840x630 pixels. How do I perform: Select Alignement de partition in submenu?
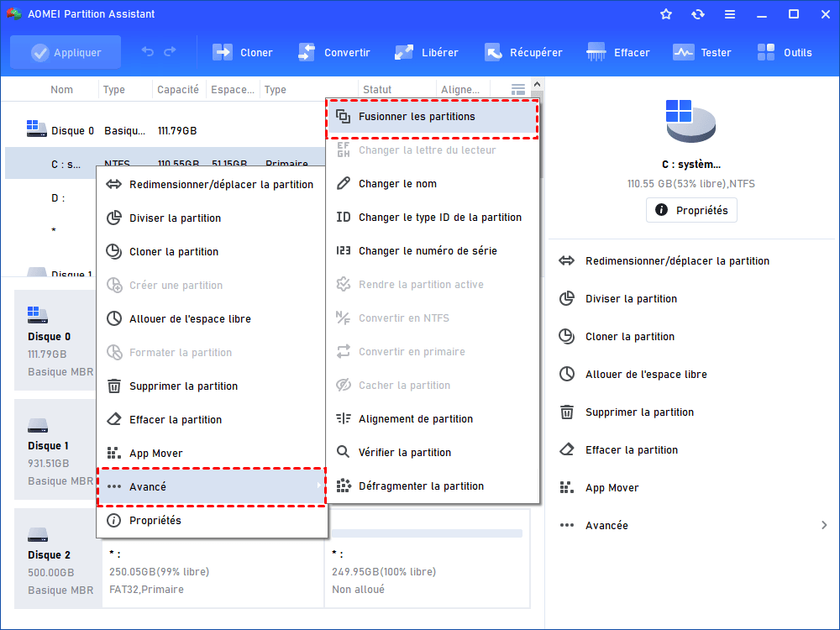432,419
